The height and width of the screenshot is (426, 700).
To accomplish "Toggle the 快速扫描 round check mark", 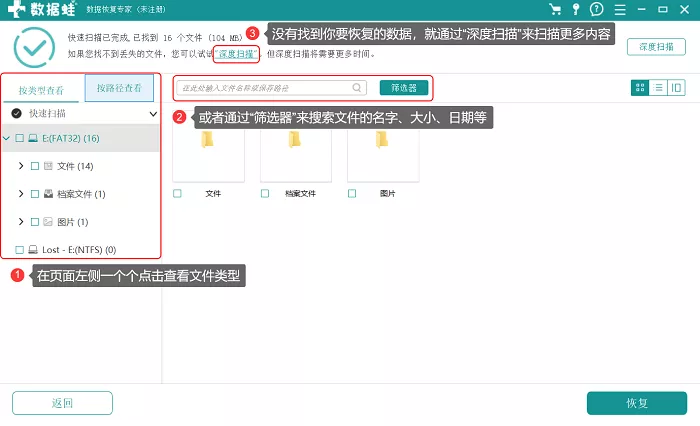I will [17, 113].
